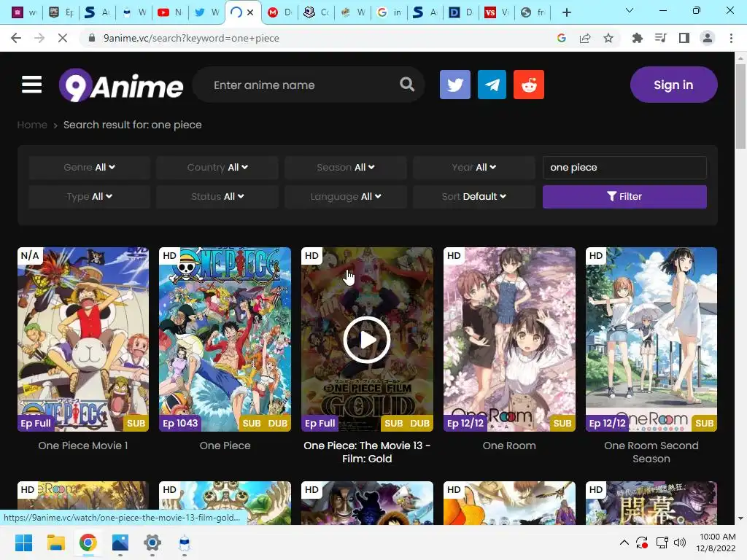Click the Chrome taskbar icon
Viewport: 747px width, 560px height.
(88, 542)
